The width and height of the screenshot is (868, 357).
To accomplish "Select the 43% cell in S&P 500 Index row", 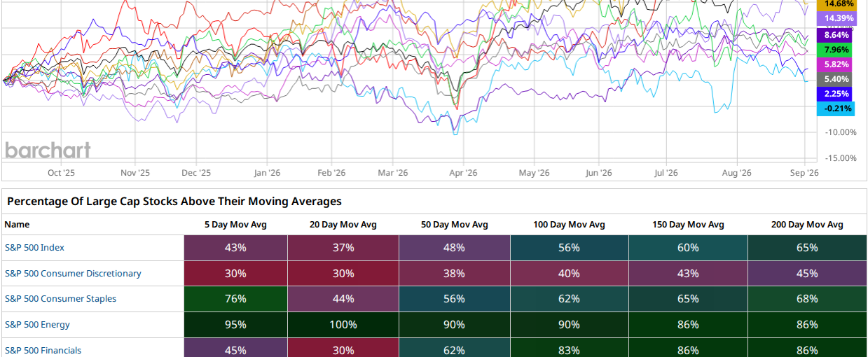I will tap(235, 248).
